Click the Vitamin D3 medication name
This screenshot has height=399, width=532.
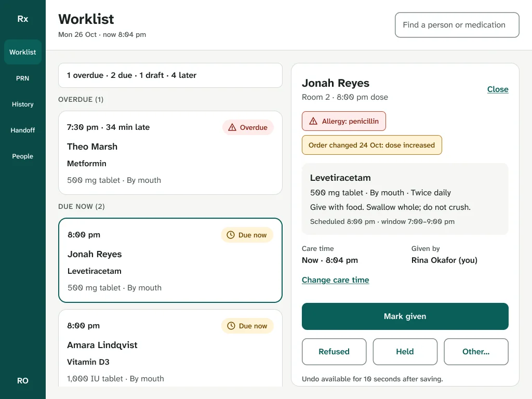tap(88, 362)
